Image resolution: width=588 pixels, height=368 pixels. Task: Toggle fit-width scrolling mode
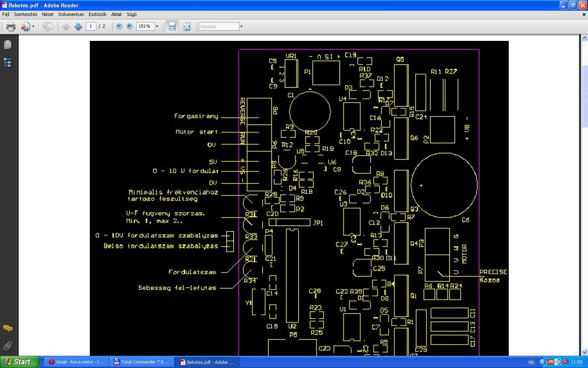coord(172,27)
